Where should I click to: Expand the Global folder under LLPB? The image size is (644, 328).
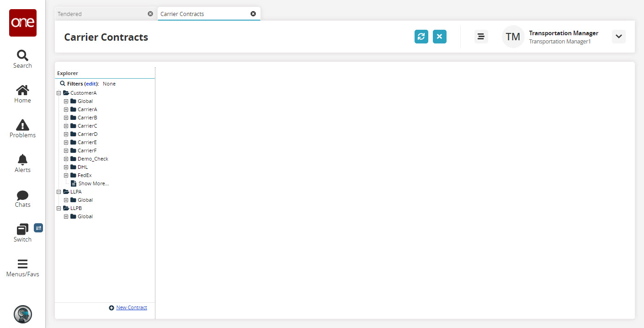(x=66, y=216)
